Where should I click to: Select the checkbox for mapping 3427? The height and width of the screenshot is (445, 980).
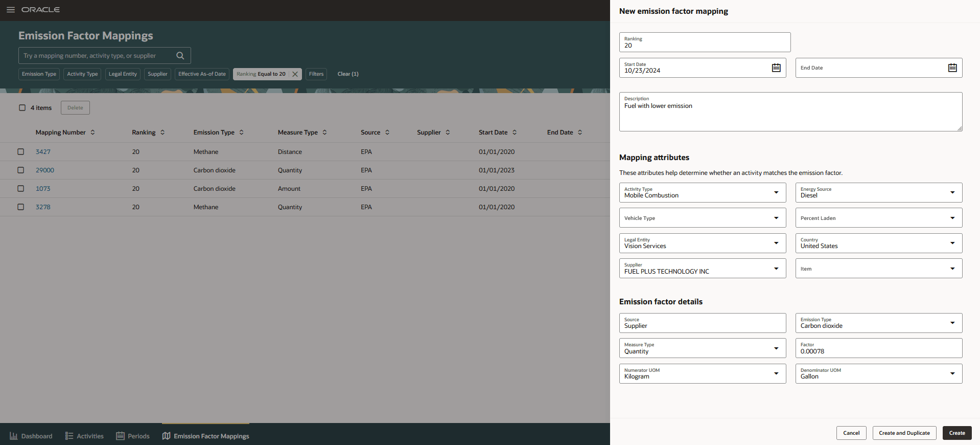pos(21,152)
